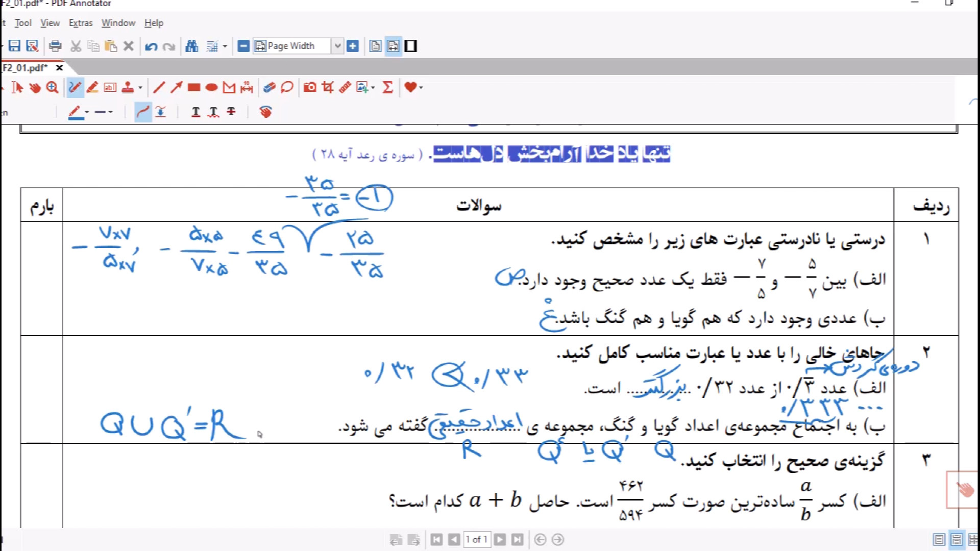980x551 pixels.
Task: Open the Page Width zoom dropdown
Action: click(337, 46)
